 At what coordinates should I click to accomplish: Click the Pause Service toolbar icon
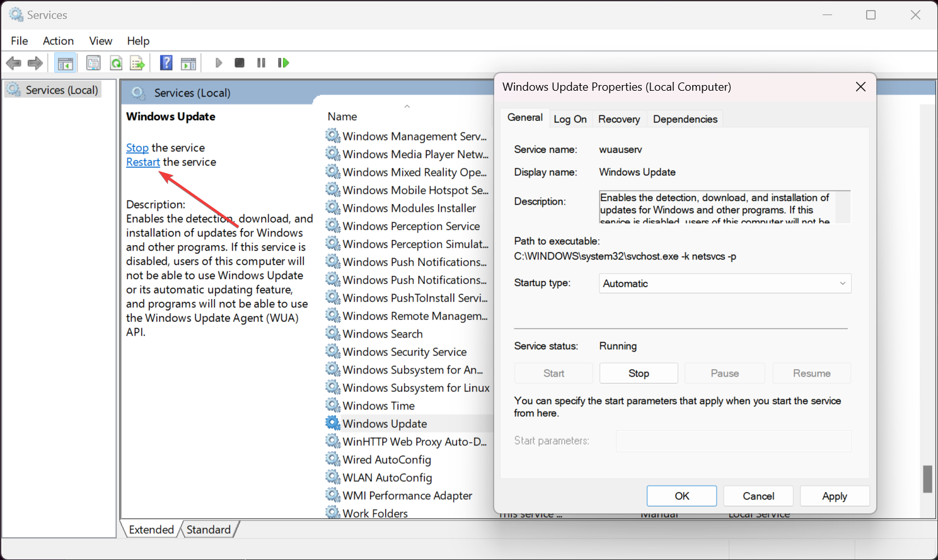[x=261, y=63]
